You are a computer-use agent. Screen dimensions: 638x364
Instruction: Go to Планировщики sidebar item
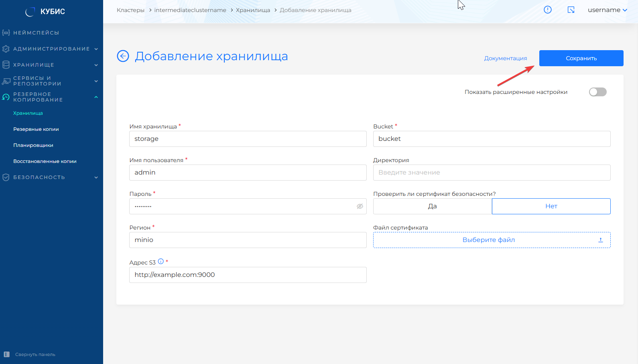tap(33, 145)
